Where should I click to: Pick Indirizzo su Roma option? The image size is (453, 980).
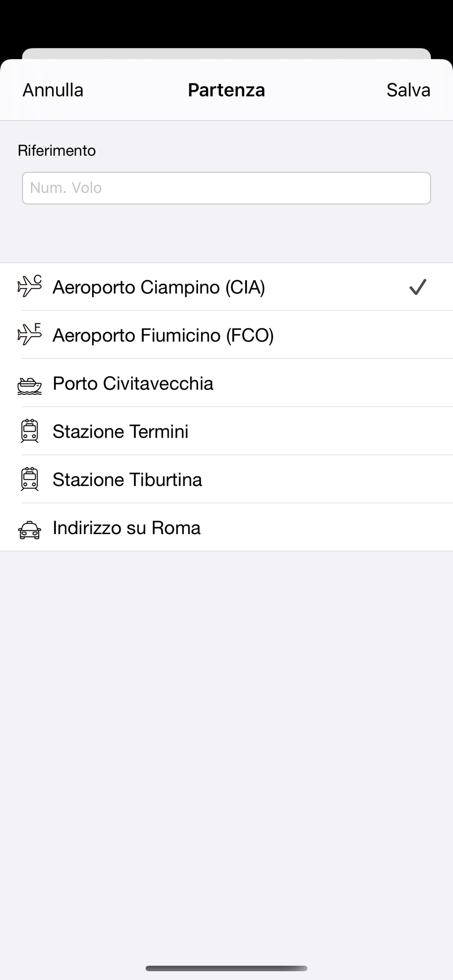(x=226, y=527)
